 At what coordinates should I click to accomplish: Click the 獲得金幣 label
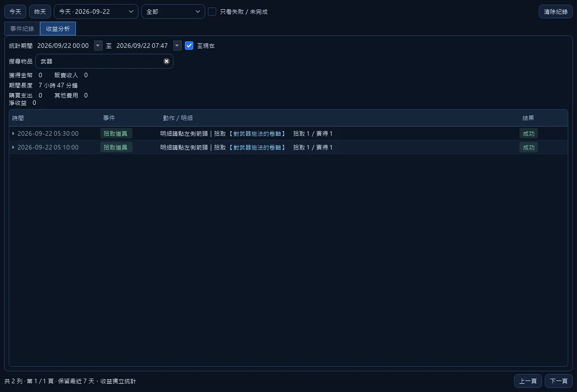pos(21,75)
